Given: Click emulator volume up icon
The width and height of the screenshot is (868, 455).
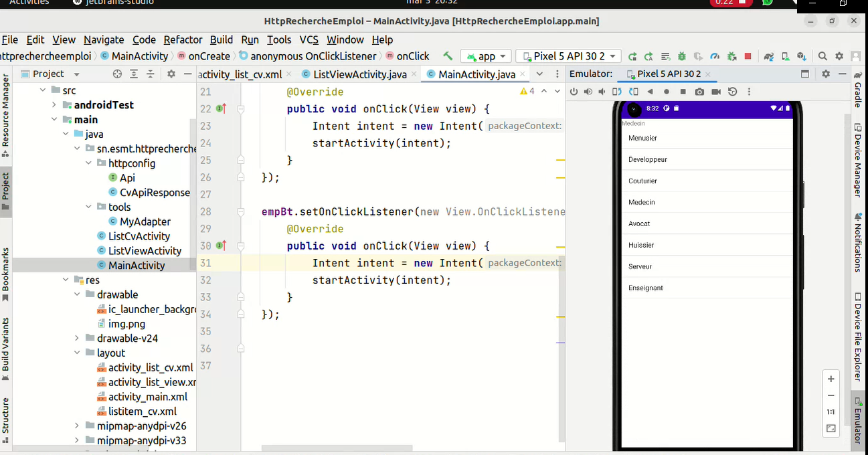Looking at the screenshot, I should (588, 92).
